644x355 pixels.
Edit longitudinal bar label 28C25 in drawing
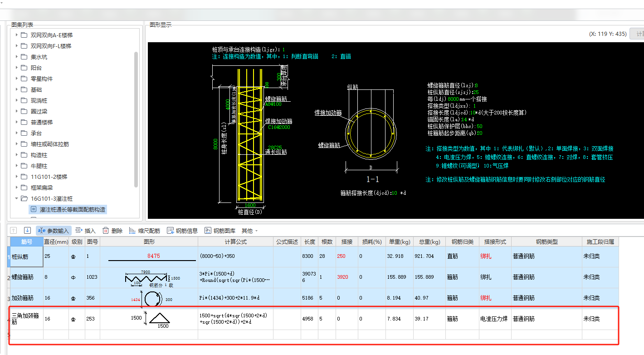click(x=274, y=147)
